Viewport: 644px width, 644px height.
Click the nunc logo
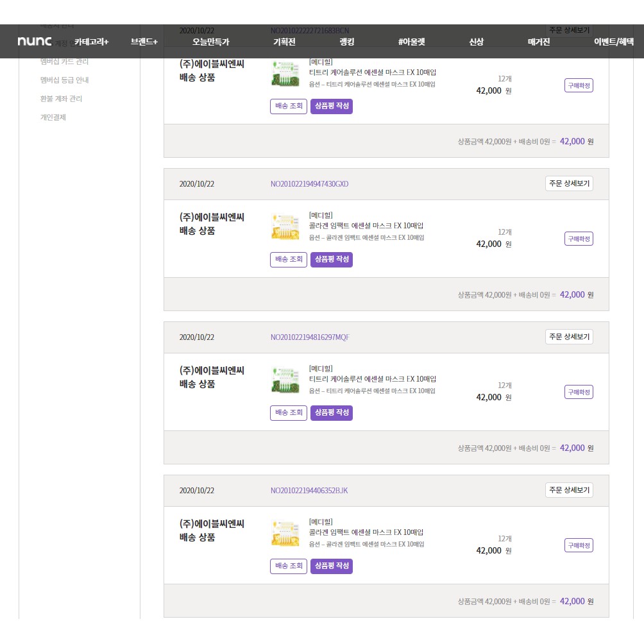point(35,42)
